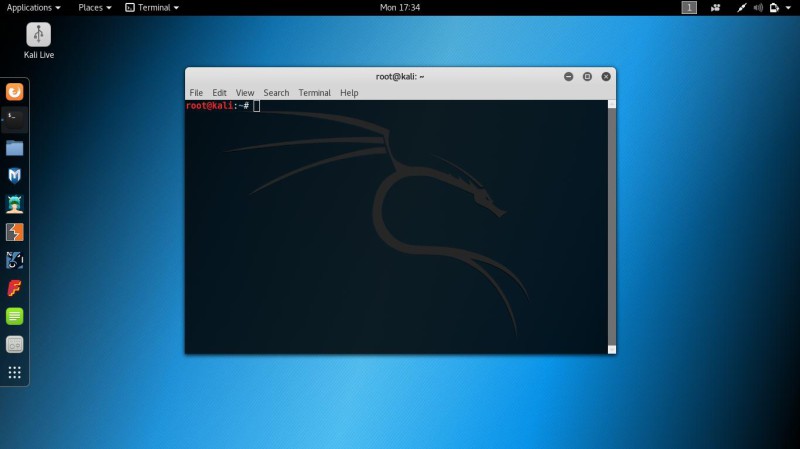Expand the system menu arrow
The width and height of the screenshot is (800, 449).
pos(788,8)
